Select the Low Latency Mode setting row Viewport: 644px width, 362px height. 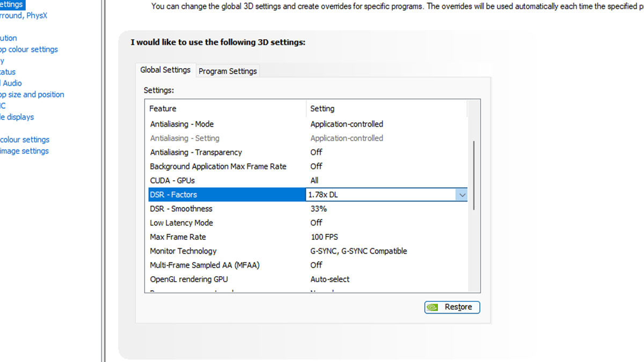[225, 223]
